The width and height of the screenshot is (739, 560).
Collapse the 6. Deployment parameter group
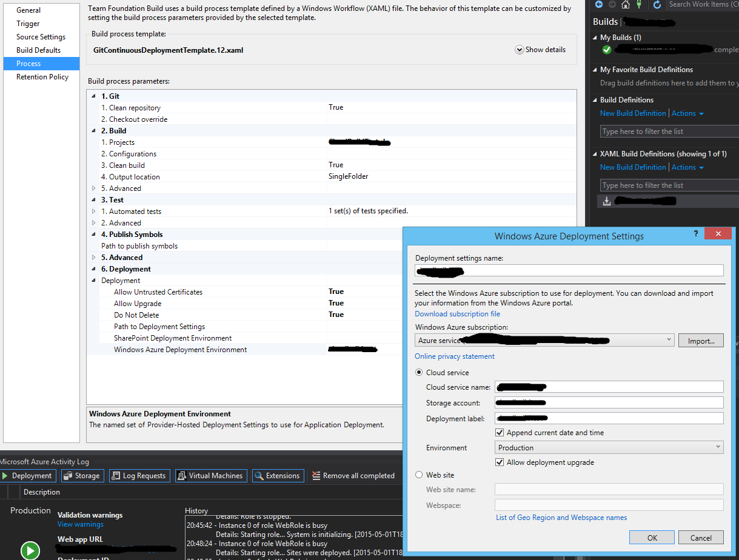pos(93,269)
